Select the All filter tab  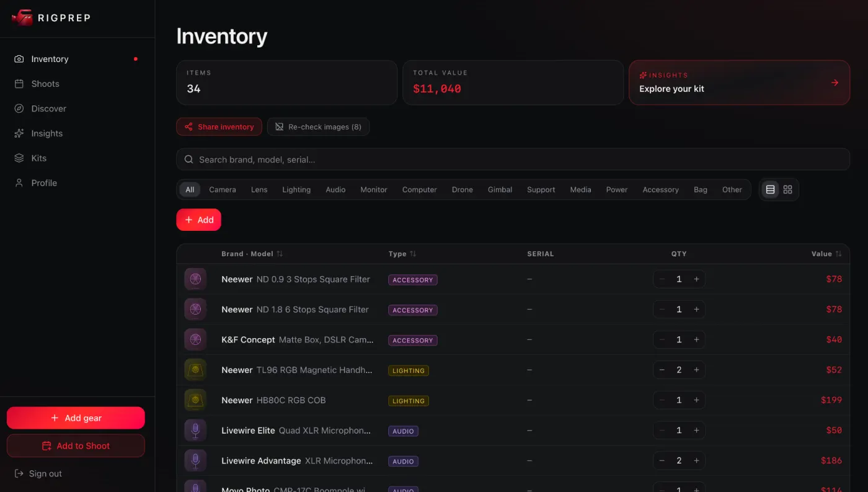pyautogui.click(x=190, y=190)
